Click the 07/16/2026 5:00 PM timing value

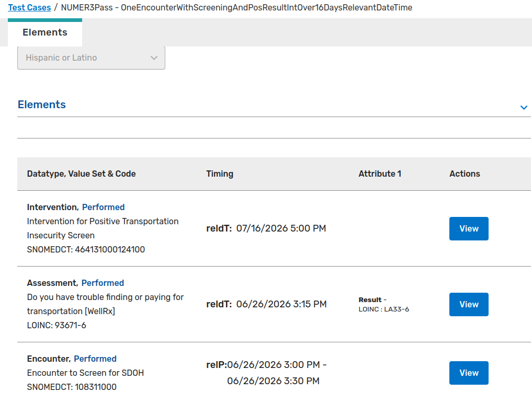pos(281,228)
